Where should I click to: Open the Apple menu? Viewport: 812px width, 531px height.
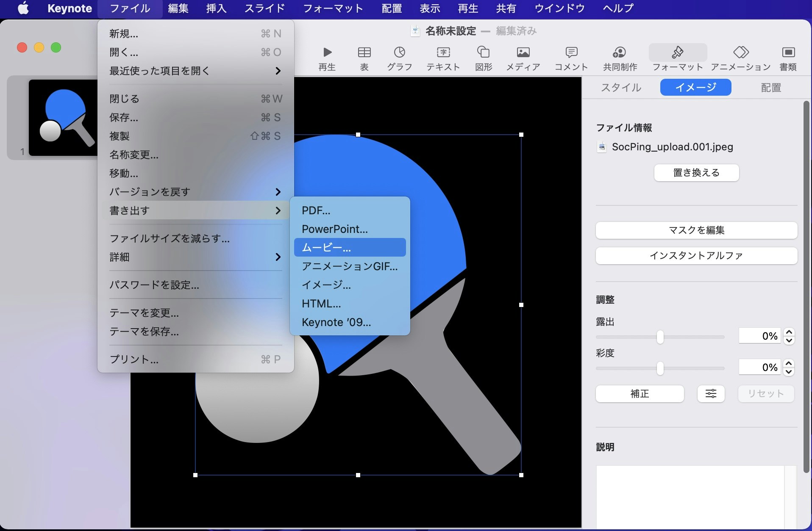[24, 8]
